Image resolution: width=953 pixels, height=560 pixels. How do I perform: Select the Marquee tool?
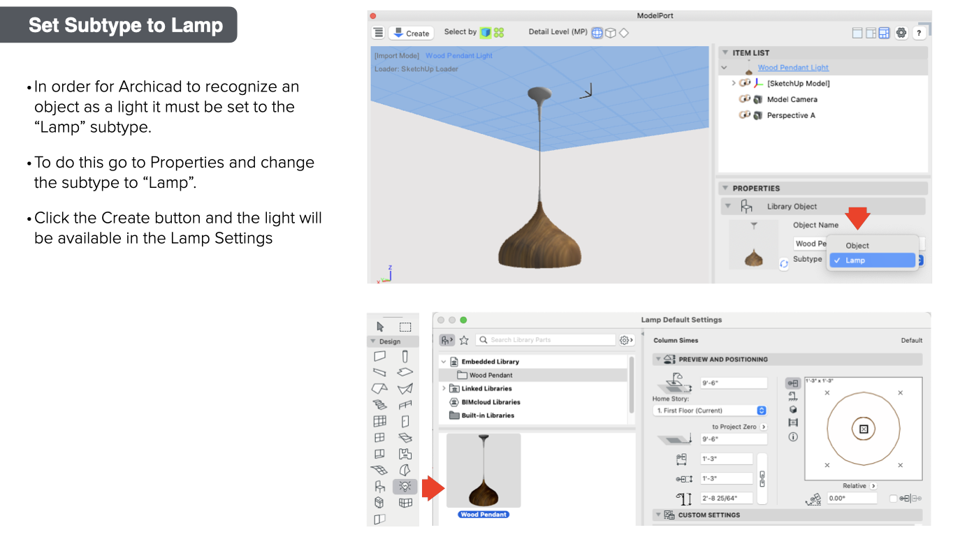(405, 327)
